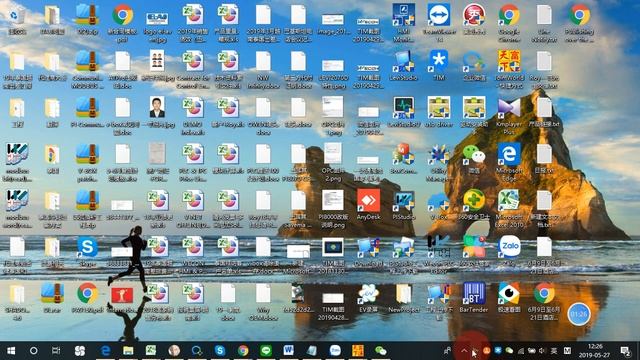Viewport: 640px width, 360px height.
Task: Open the Chrome file 6月9日至6月21日酒店
Action: pyautogui.click(x=544, y=294)
